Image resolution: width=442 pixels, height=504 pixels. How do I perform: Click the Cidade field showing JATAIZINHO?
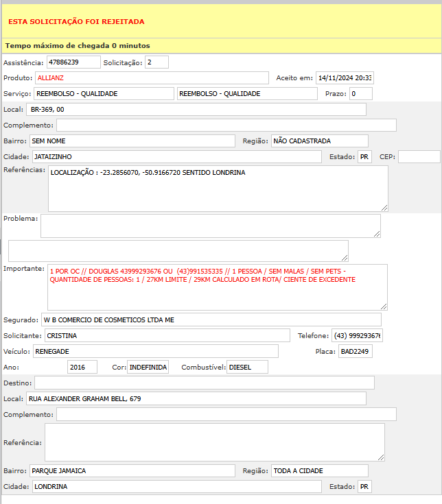pyautogui.click(x=176, y=157)
